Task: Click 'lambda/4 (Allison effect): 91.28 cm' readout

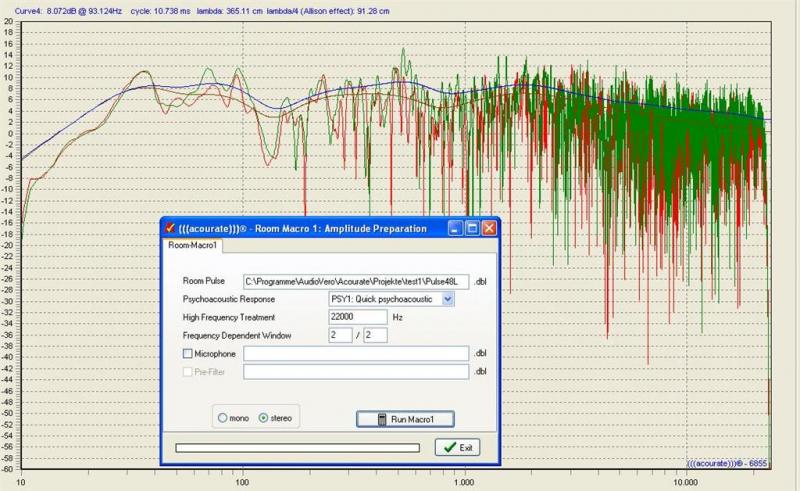Action: [328, 11]
